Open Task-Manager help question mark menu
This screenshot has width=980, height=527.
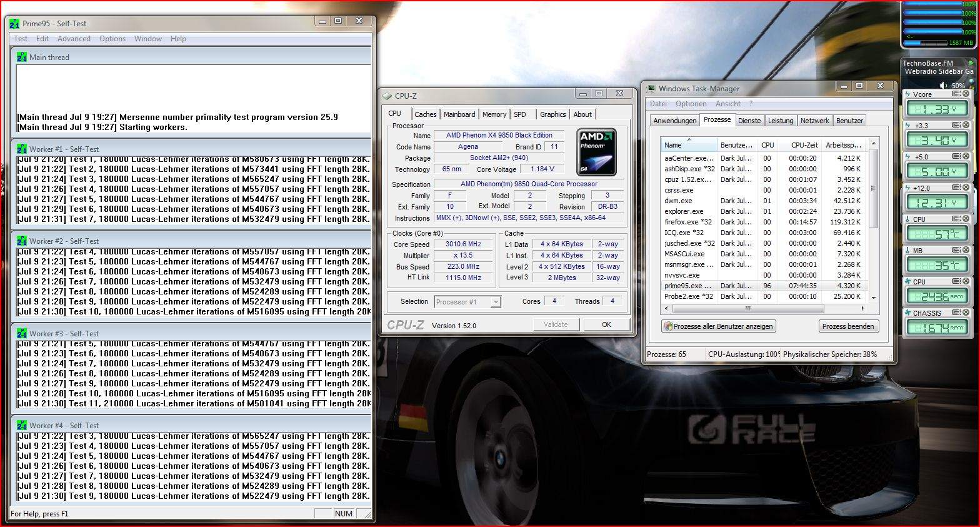tap(751, 104)
